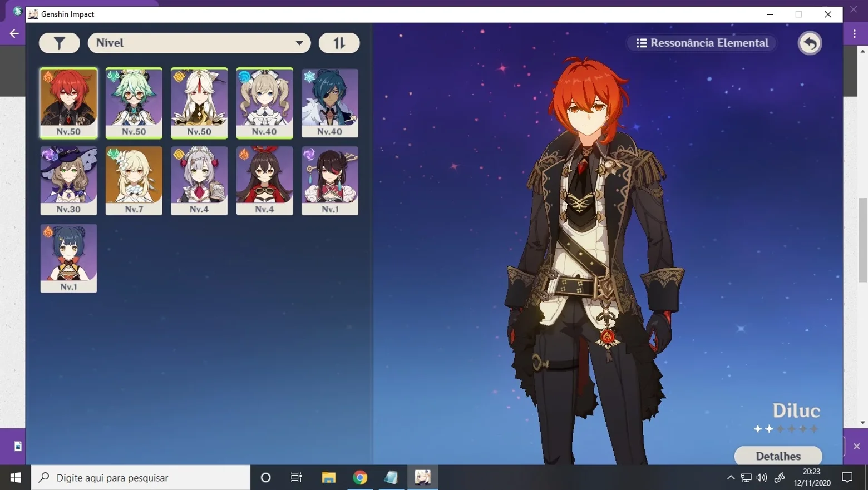Screen dimensions: 868x490
Task: Close the bottom bar in background window
Action: coord(857,446)
